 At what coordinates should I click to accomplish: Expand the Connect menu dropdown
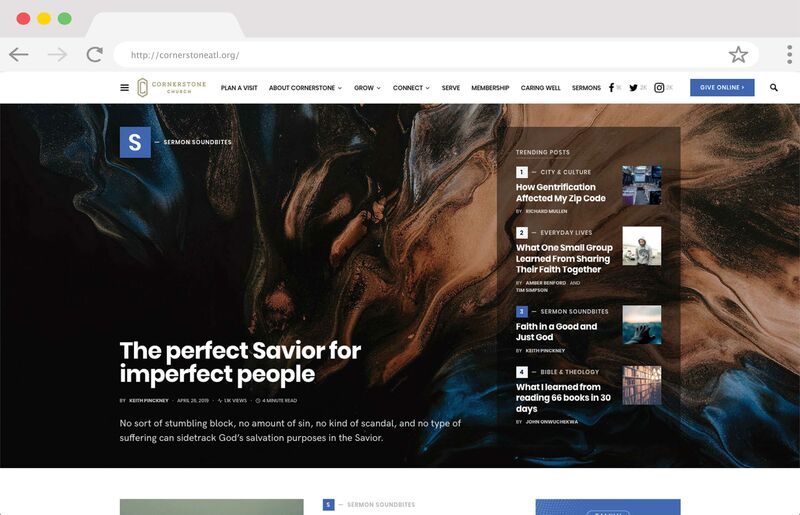tap(411, 88)
